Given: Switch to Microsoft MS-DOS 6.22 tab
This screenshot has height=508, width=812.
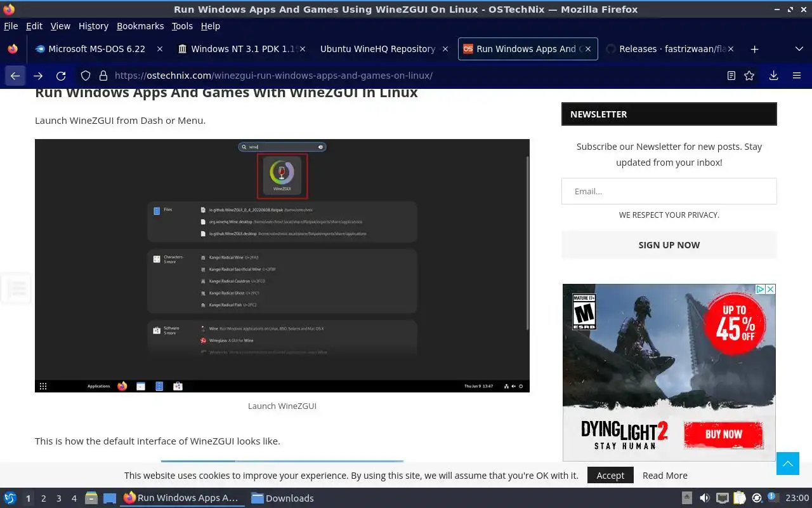Looking at the screenshot, I should pos(100,49).
